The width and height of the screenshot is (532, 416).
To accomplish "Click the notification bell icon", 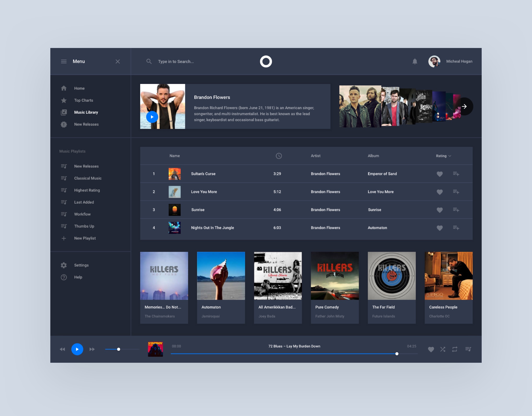I will point(415,61).
